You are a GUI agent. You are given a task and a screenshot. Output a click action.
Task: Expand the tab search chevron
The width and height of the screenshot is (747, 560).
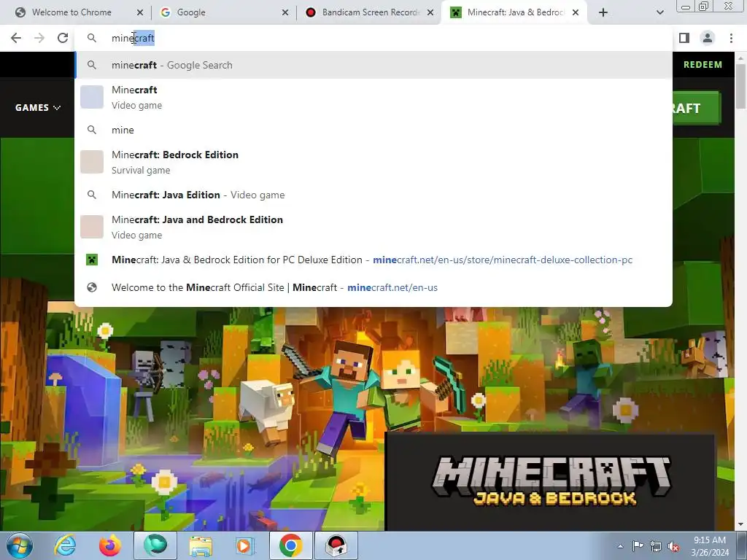[659, 12]
